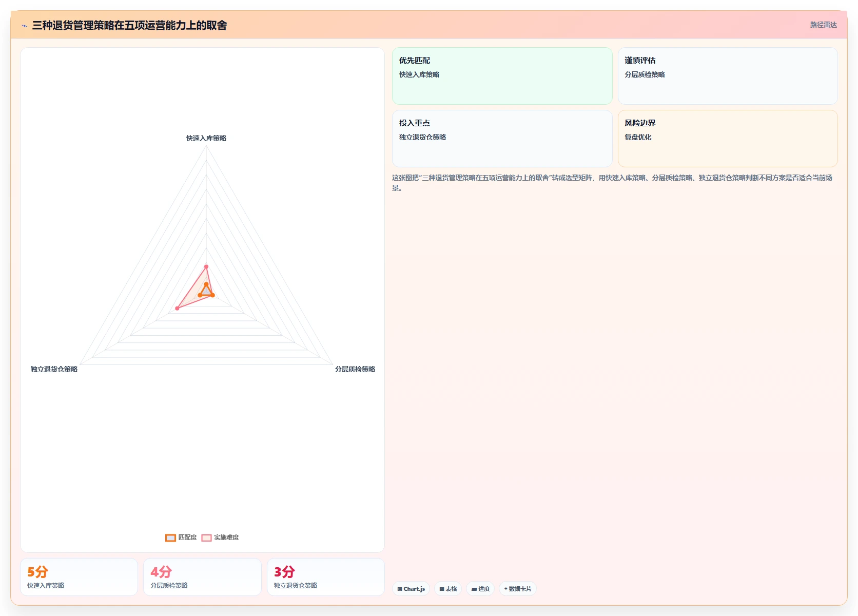Open the 风险边界 card
Screen dimensions: 858x616
point(728,139)
